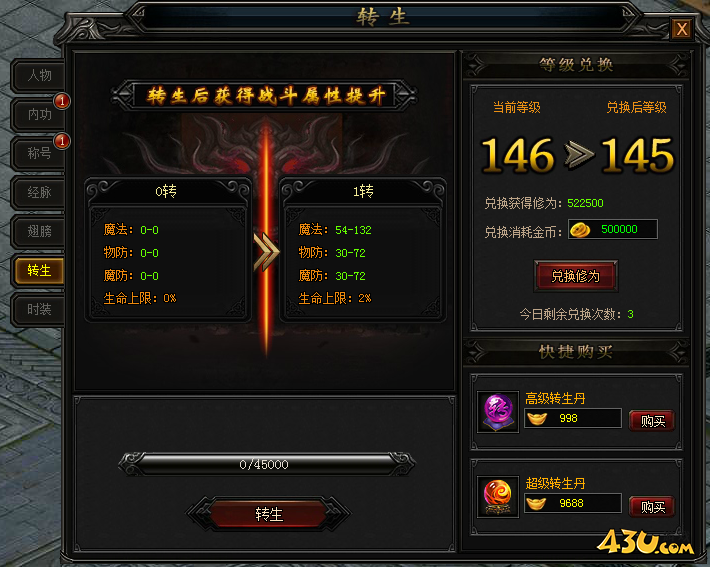Viewport: 710px width, 567px height.
Task: Buy 高级转生丹 with its 购买 button
Action: [x=652, y=421]
